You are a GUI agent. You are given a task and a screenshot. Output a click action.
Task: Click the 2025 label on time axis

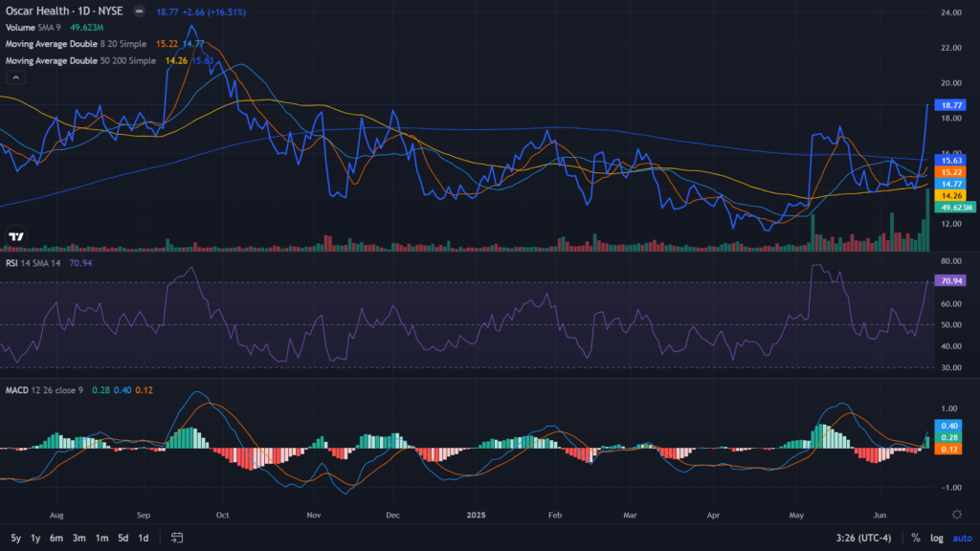477,516
